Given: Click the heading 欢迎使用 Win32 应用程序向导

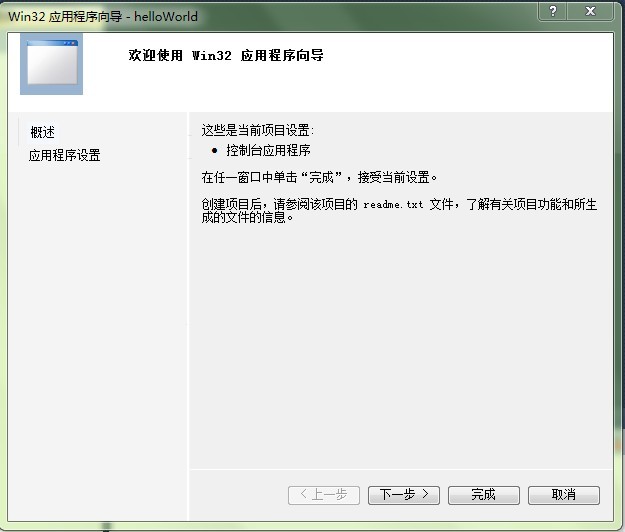Looking at the screenshot, I should click(226, 55).
